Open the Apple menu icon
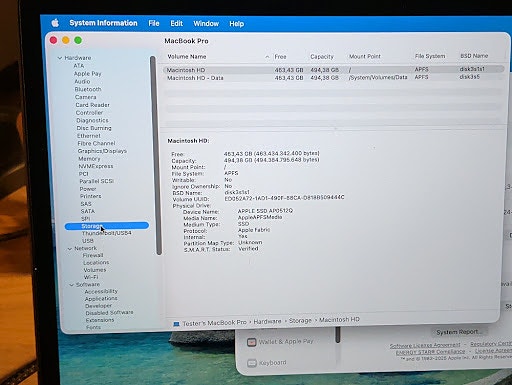 click(x=55, y=23)
